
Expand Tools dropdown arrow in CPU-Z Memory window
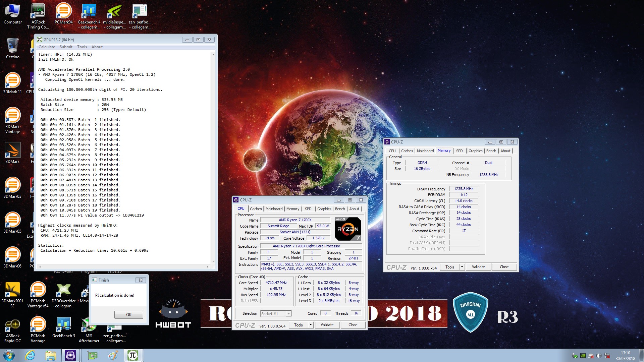[462, 267]
